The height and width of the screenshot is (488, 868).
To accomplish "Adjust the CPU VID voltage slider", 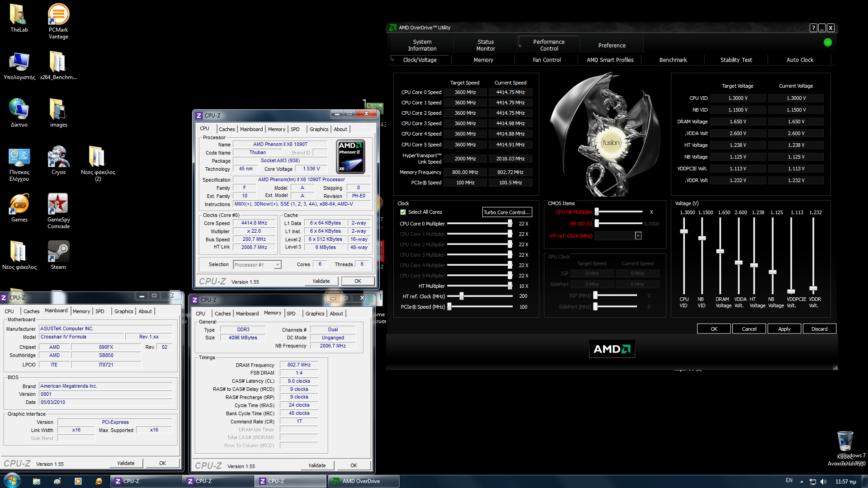I will tap(684, 231).
